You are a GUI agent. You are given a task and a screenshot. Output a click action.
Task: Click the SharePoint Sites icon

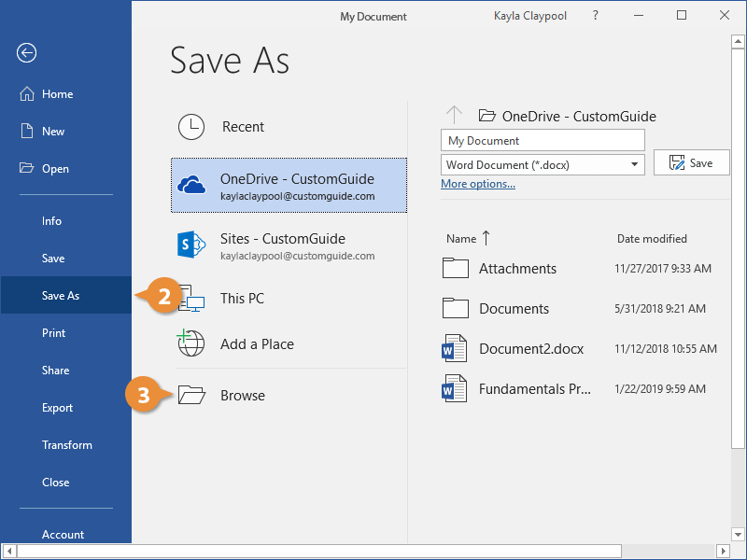click(x=191, y=245)
